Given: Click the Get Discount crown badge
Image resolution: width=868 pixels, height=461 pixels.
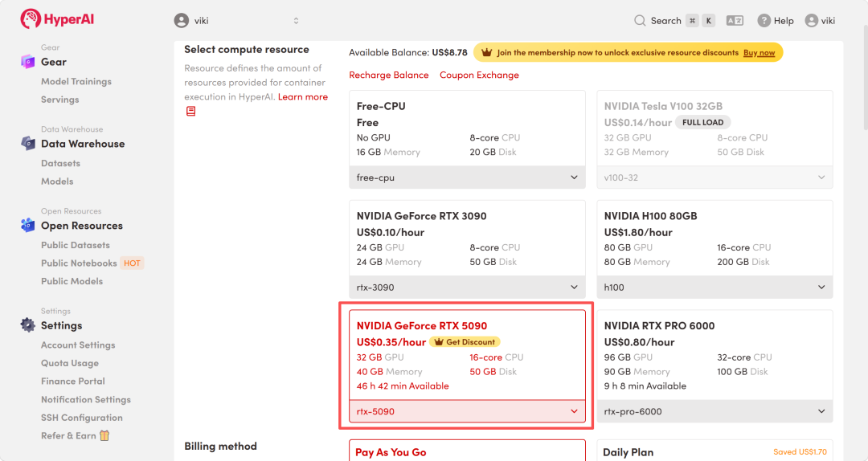Looking at the screenshot, I should coord(465,342).
